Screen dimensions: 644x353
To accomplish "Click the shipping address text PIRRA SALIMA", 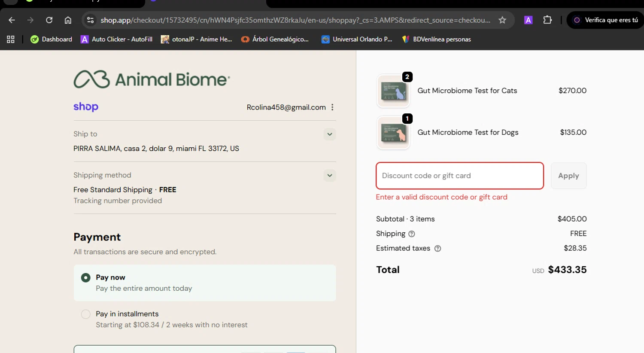I will click(x=156, y=149).
